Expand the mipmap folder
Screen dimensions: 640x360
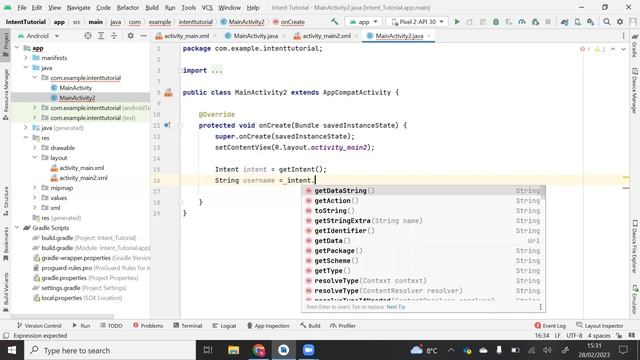(x=35, y=188)
